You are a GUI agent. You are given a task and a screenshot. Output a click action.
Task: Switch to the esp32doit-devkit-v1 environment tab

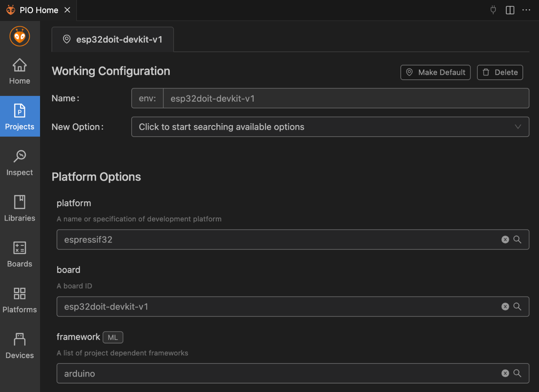(113, 40)
